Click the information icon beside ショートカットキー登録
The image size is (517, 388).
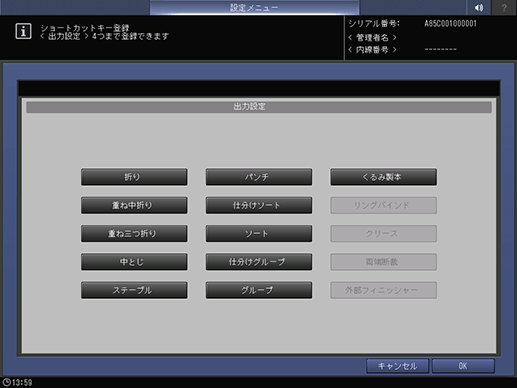click(x=23, y=31)
